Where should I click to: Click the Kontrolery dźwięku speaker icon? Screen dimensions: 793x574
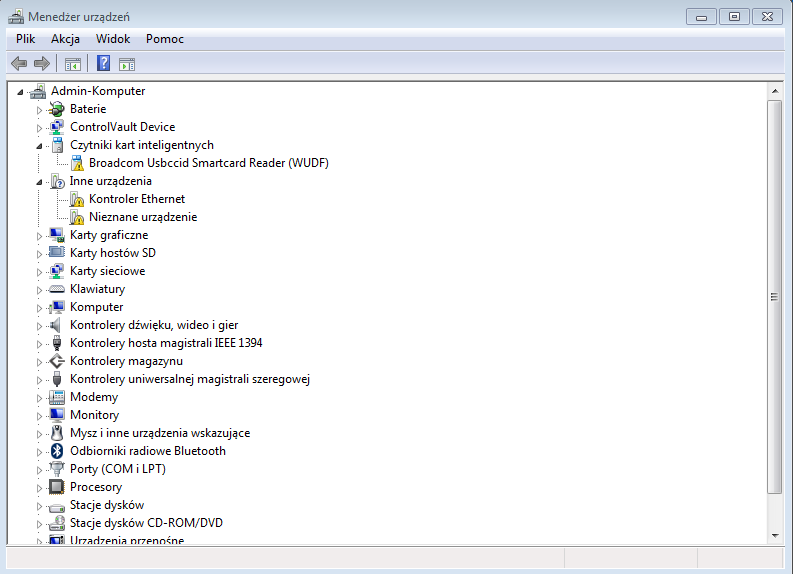pos(56,325)
